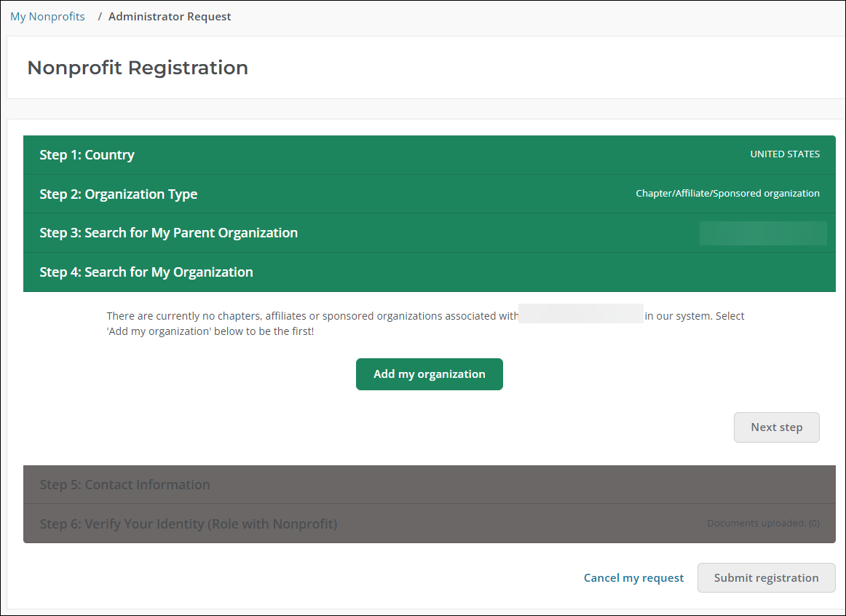
Task: Select the Cancel my request link
Action: (x=633, y=578)
